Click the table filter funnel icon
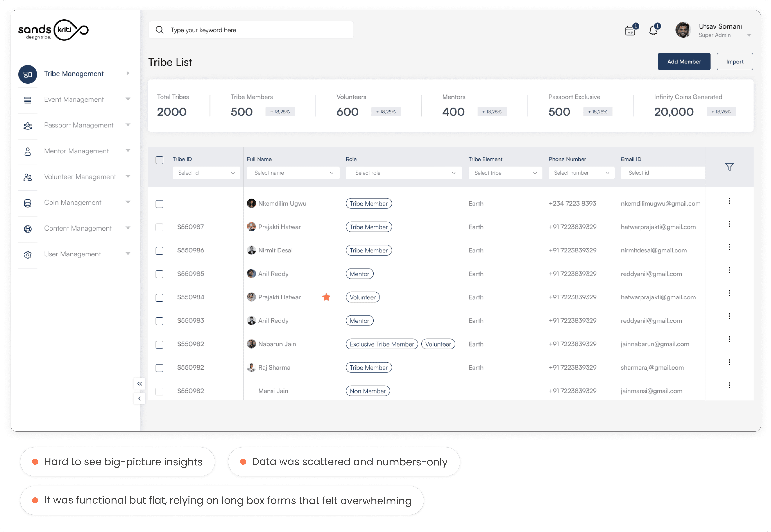Viewport: 771px width, 532px height. click(729, 167)
